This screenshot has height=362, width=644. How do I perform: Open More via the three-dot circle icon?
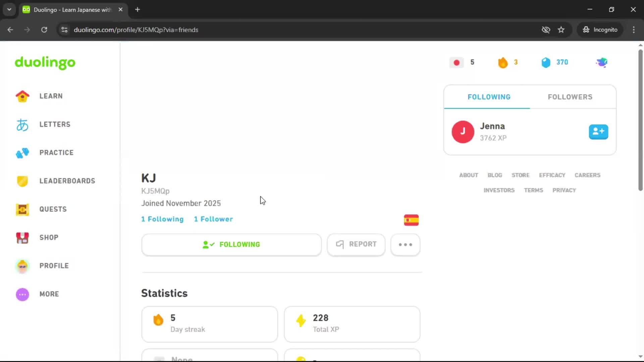pos(22,294)
